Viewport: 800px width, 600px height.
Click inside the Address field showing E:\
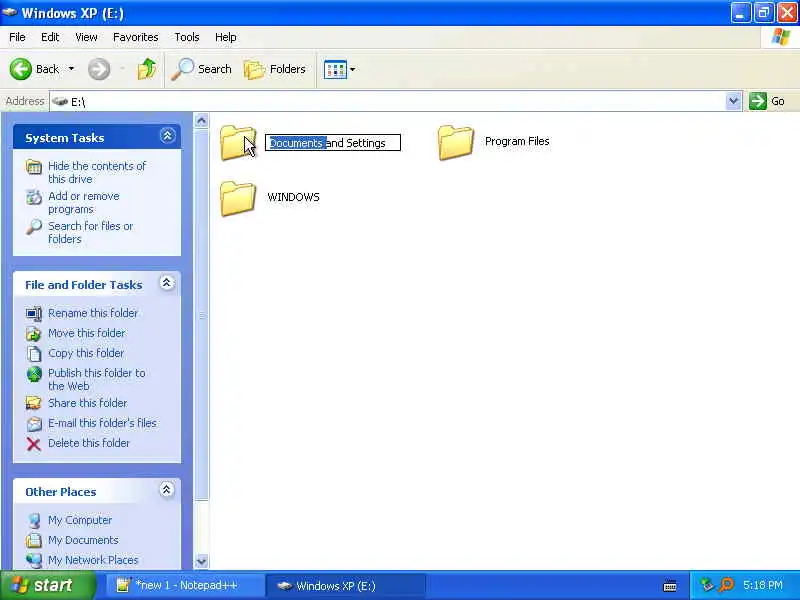tap(388, 102)
